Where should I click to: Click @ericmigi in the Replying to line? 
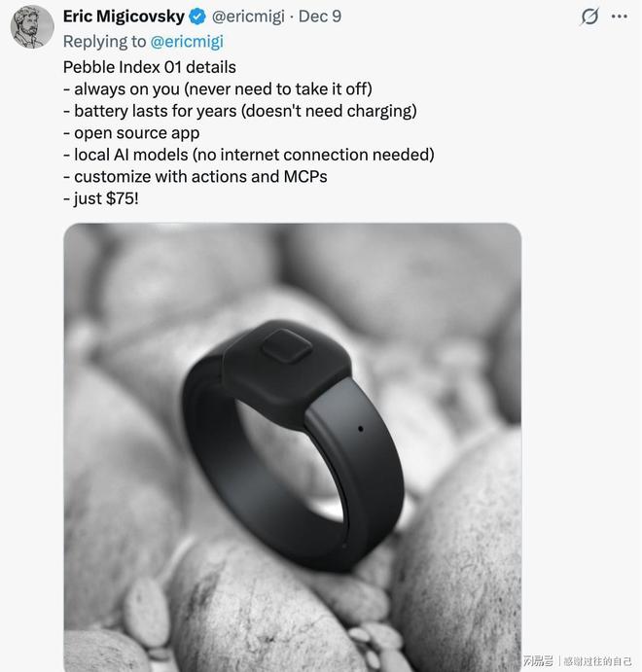pyautogui.click(x=187, y=41)
